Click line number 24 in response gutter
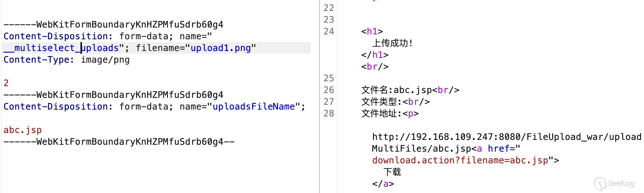644x193 pixels. pyautogui.click(x=329, y=31)
